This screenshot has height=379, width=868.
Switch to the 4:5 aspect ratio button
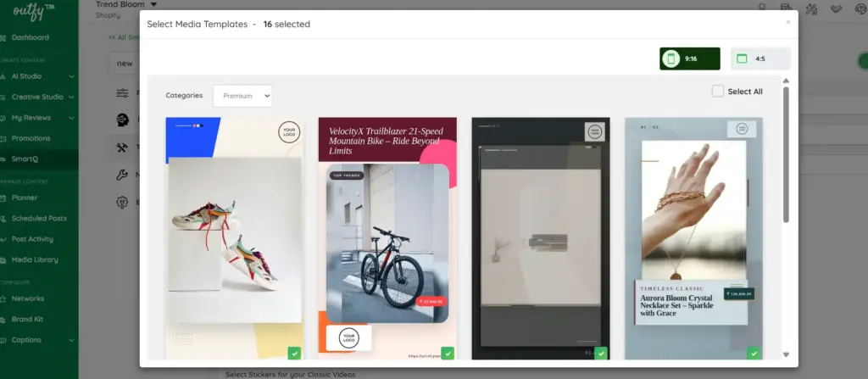point(760,59)
